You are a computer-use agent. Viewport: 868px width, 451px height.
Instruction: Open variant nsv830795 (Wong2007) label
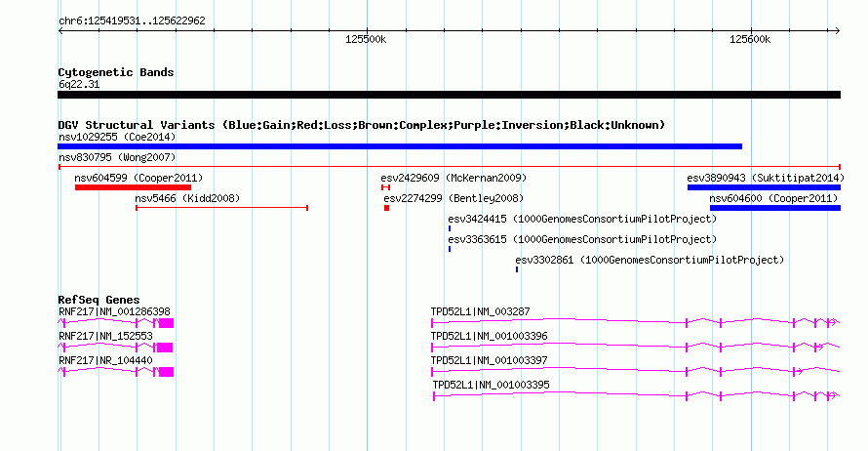(x=117, y=157)
